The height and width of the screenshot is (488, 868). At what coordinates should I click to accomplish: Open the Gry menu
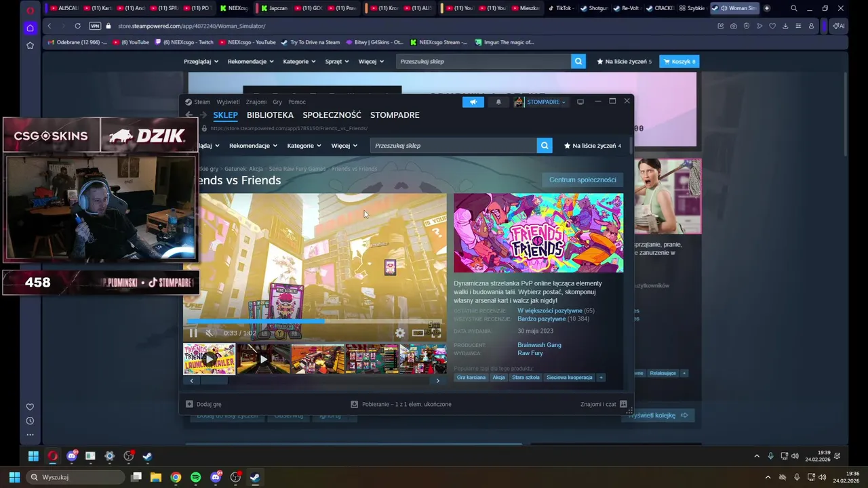tap(277, 102)
